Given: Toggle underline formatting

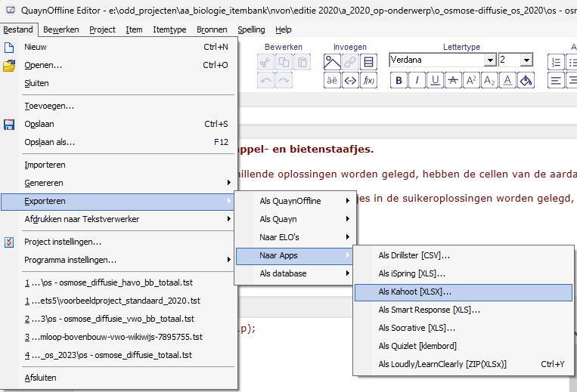Looking at the screenshot, I should pyautogui.click(x=435, y=81).
